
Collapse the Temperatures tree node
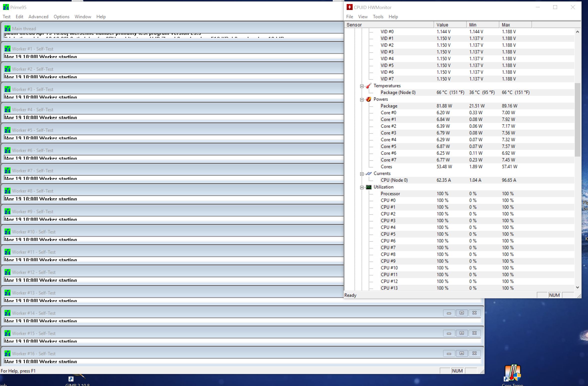pyautogui.click(x=362, y=86)
